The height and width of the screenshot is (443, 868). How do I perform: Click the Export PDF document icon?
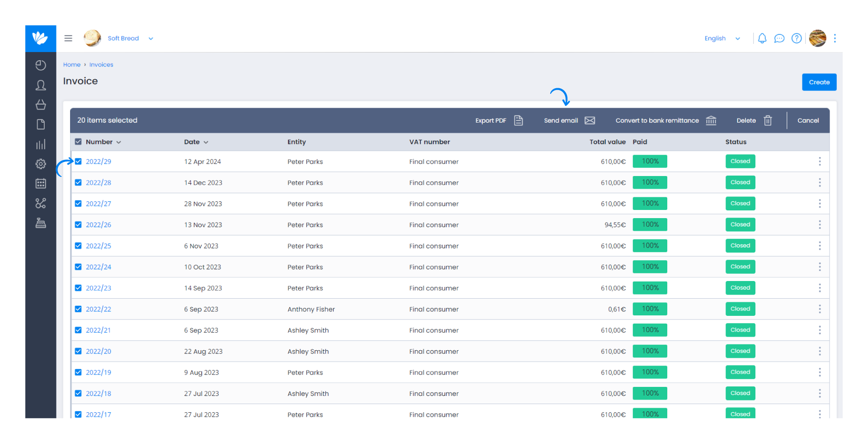click(519, 120)
